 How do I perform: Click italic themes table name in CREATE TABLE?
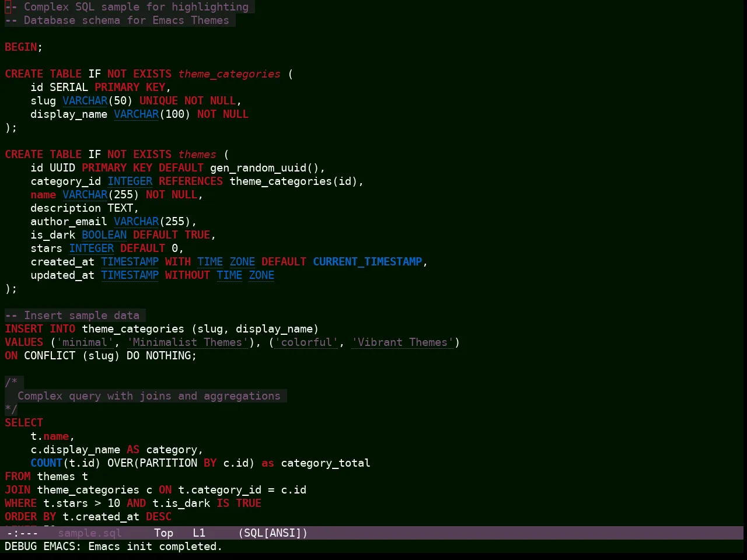[x=197, y=155]
